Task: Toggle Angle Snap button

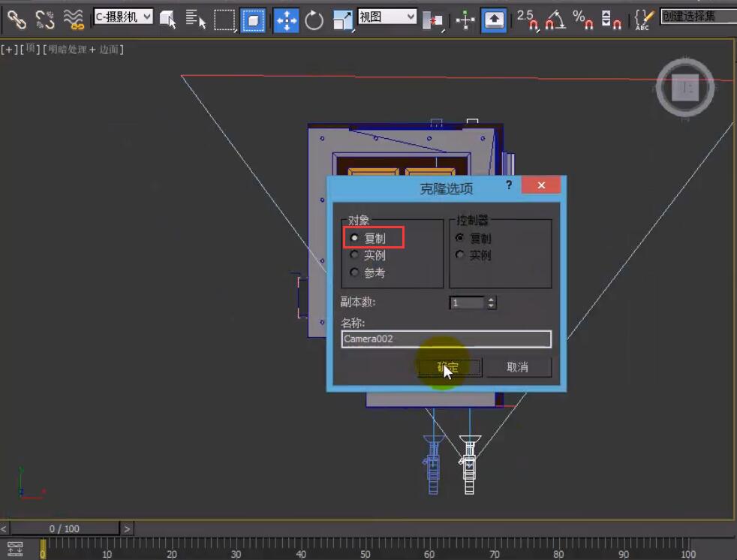Action: click(555, 20)
